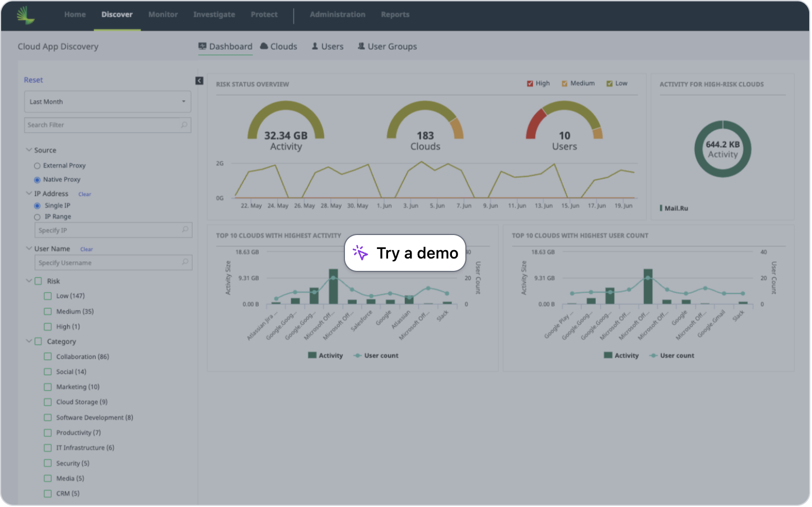Viewport: 812px width, 507px height.
Task: Select the External Proxy radio button
Action: [x=37, y=166]
